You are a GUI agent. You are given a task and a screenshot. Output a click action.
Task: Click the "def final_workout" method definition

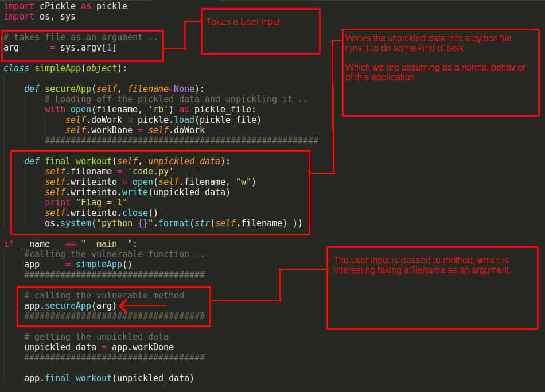[x=127, y=161]
